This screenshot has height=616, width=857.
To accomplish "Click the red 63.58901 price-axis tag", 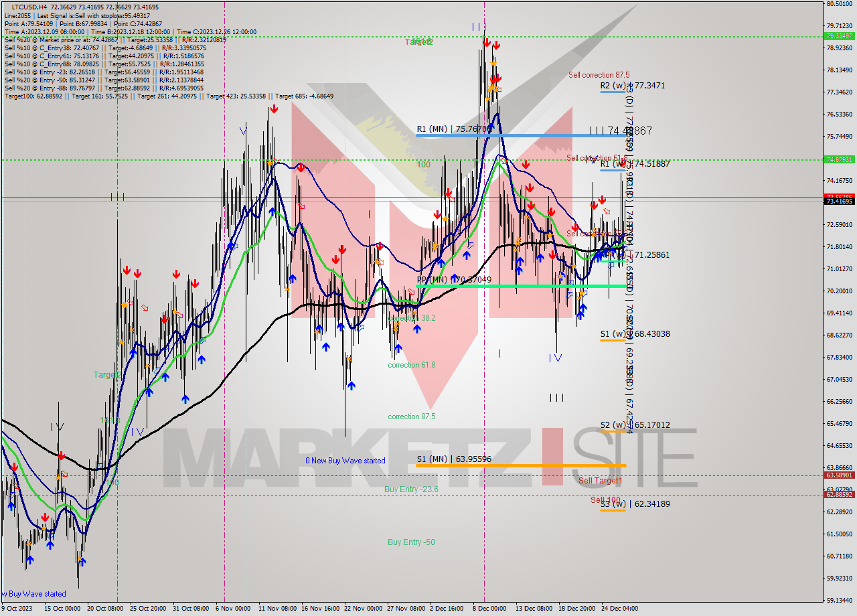I will click(x=840, y=475).
